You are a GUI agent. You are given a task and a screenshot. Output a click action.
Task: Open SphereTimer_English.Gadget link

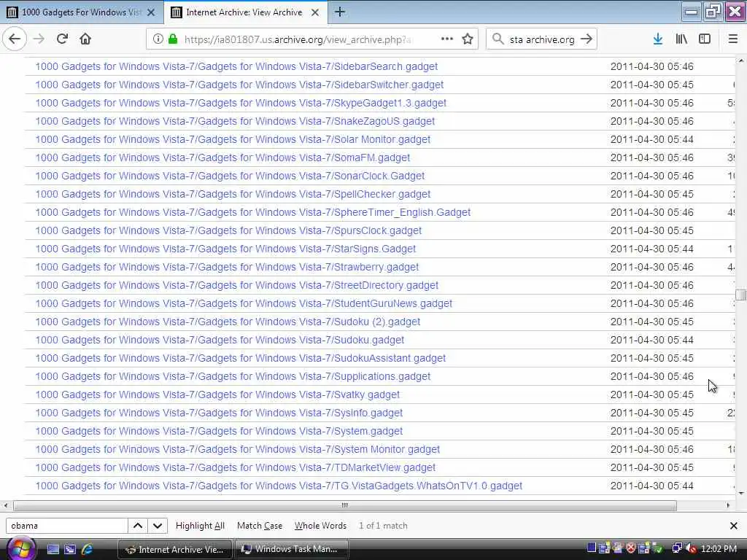pos(253,212)
